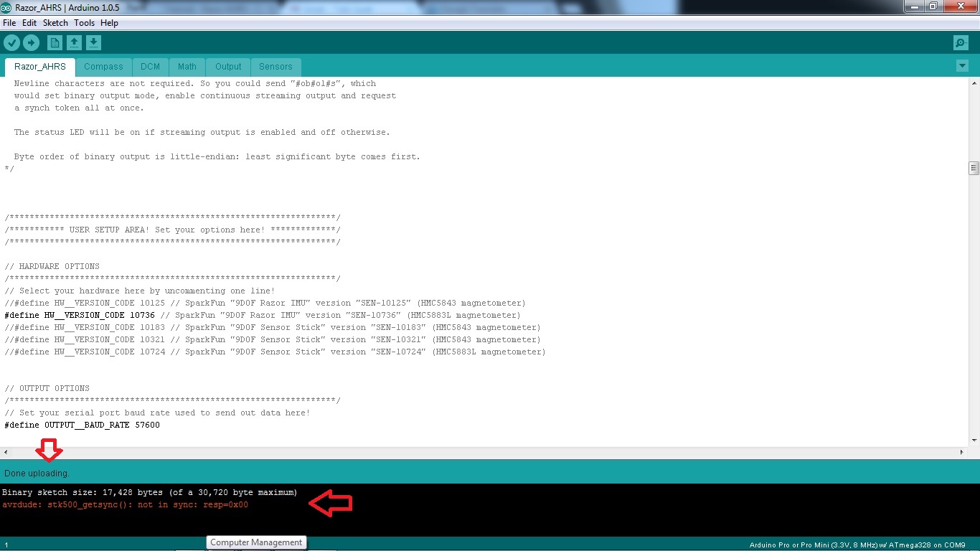Click the horizontal scrollbar right arrow
Screen dimensions: 980x551
coord(962,452)
